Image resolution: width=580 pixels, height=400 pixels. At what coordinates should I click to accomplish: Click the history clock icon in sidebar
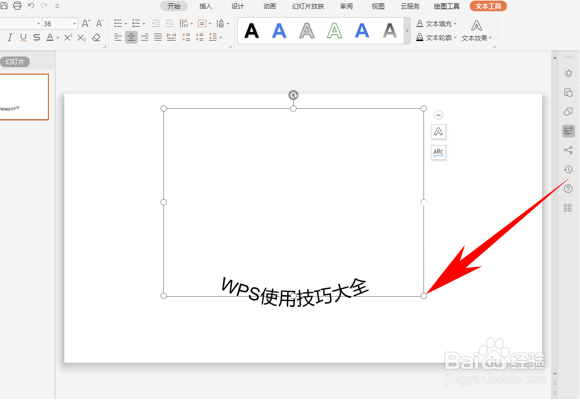(568, 169)
